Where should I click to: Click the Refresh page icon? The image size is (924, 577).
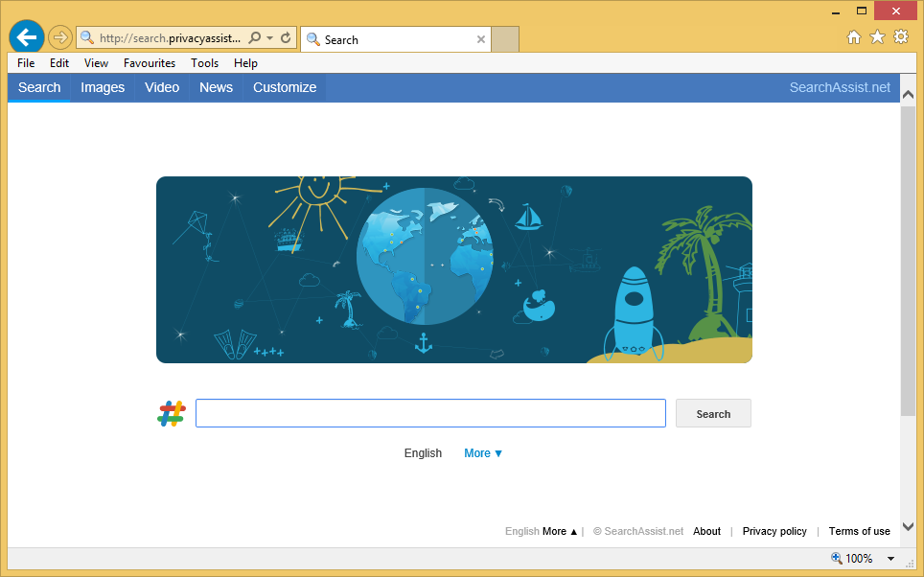tap(286, 38)
